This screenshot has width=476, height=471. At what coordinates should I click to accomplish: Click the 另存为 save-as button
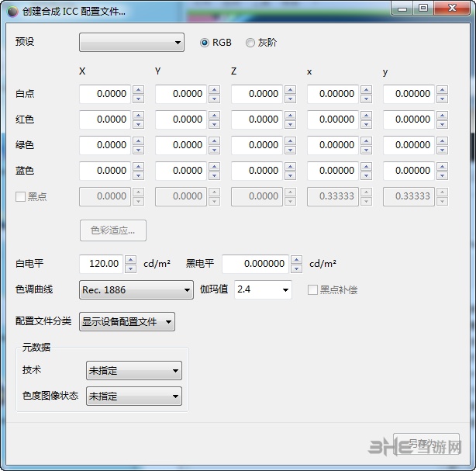pos(426,444)
